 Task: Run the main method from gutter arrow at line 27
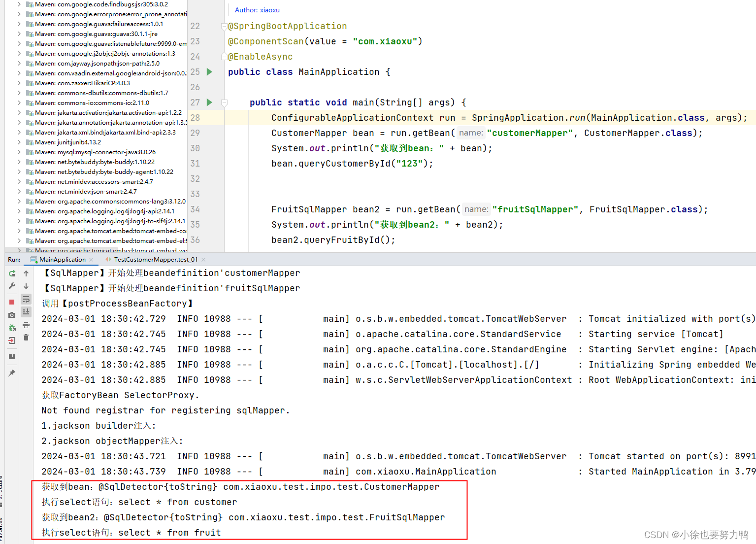pos(209,102)
